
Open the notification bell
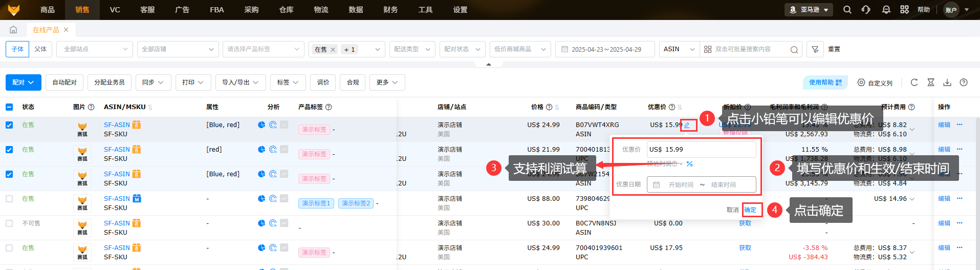pyautogui.click(x=886, y=10)
